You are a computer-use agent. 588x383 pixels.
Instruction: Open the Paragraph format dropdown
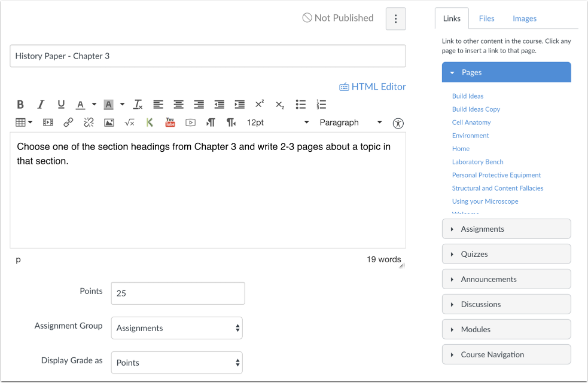tap(351, 122)
